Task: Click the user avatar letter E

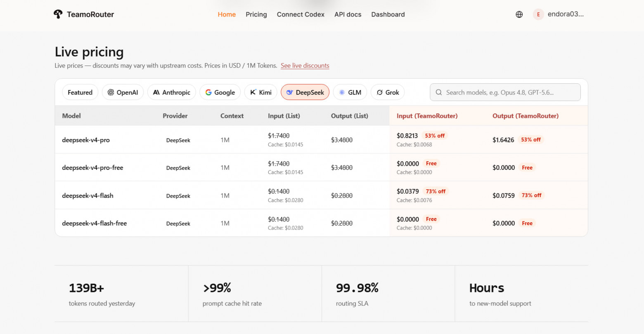Action: point(538,14)
